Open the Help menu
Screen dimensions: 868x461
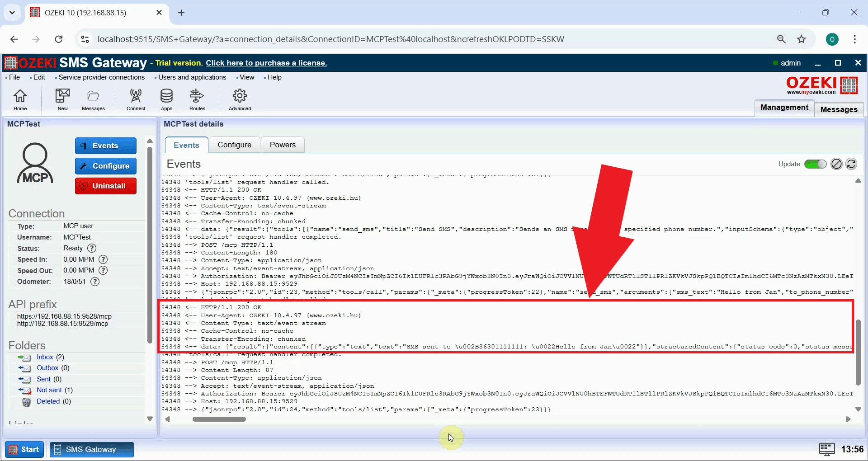(274, 77)
